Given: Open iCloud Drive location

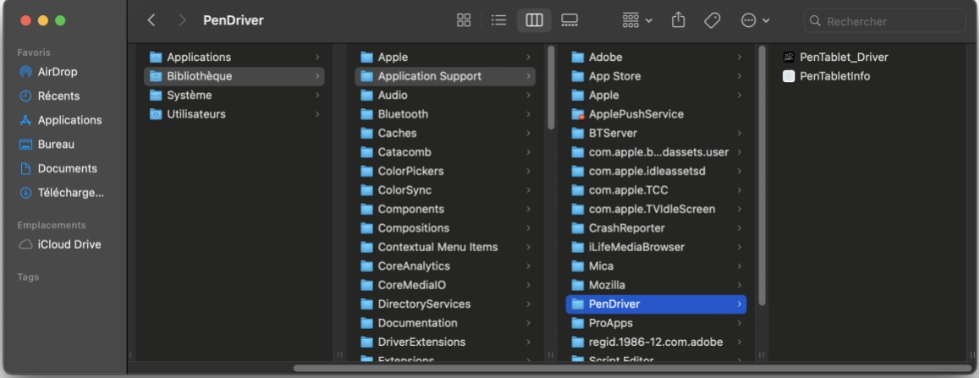Looking at the screenshot, I should pos(69,244).
